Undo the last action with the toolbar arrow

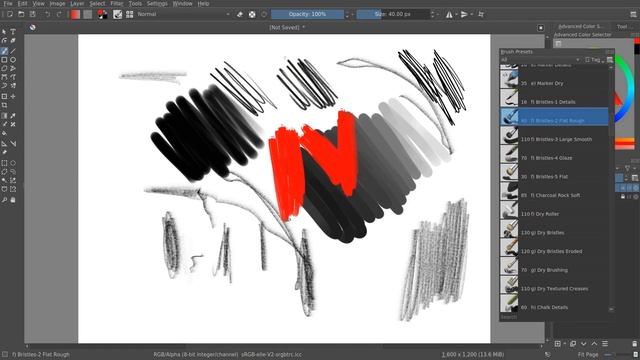[x=48, y=14]
